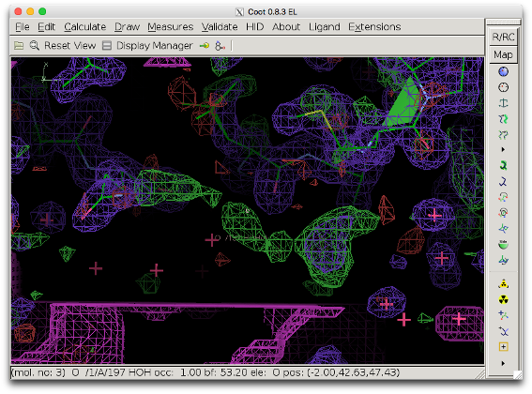Open the Measures menu

tap(171, 27)
